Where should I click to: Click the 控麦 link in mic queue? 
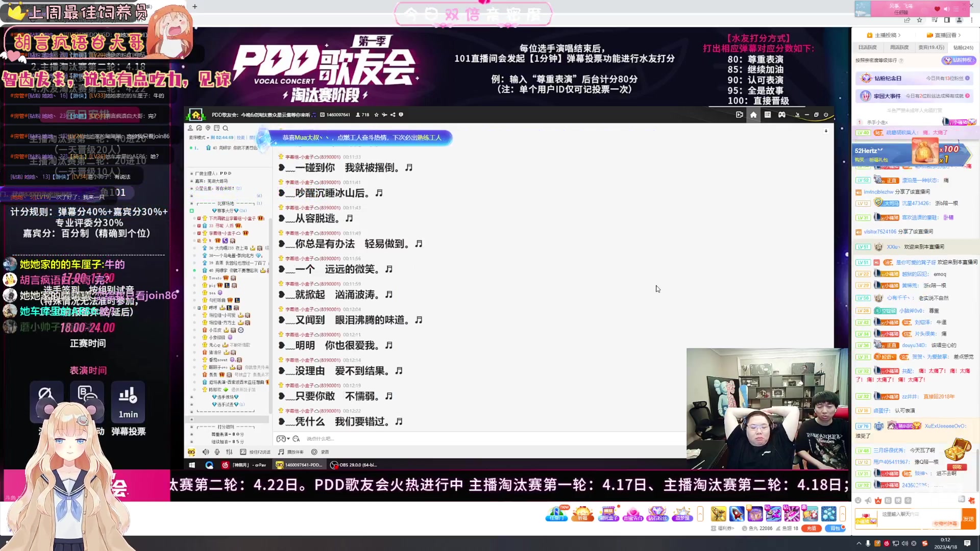[x=241, y=137]
